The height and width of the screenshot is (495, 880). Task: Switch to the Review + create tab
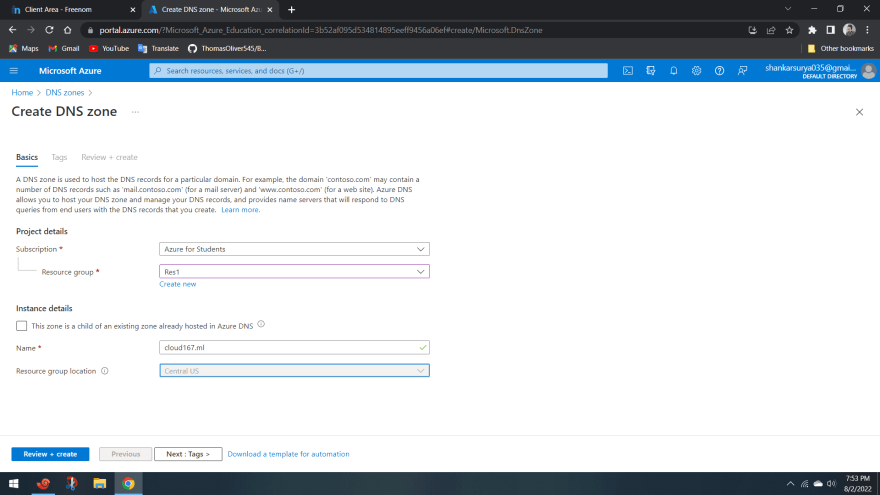click(109, 157)
